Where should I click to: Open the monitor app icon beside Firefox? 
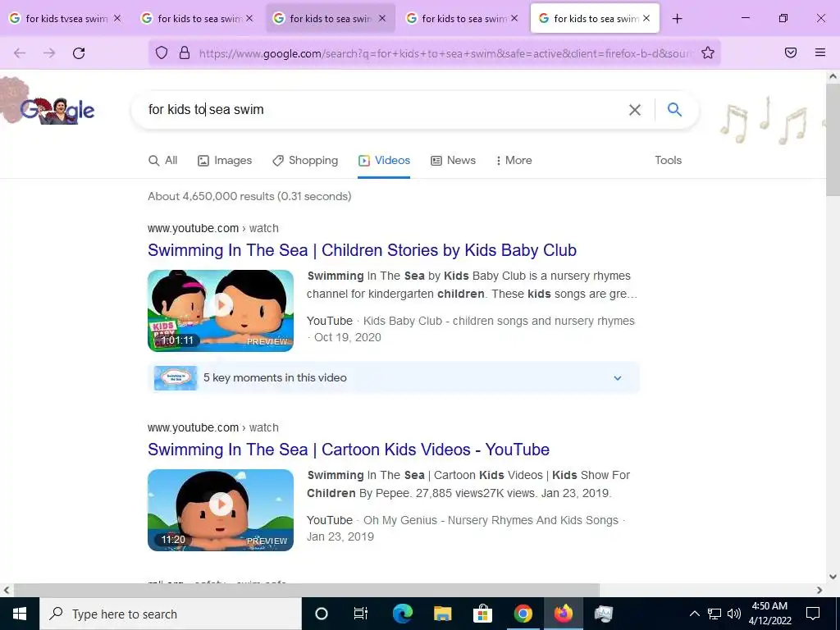click(x=603, y=614)
